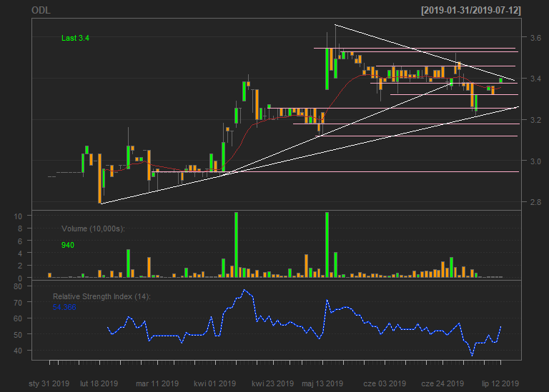Screen dimensions: 549x392
Task: Click the RSI peak near 78 in April
Action: tap(244, 290)
